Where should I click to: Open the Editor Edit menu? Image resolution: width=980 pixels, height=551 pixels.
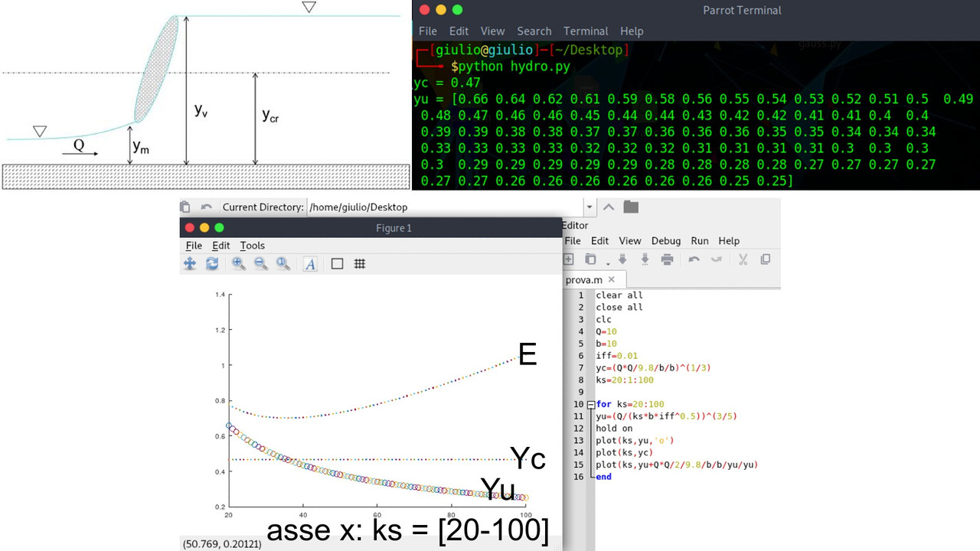coord(599,240)
